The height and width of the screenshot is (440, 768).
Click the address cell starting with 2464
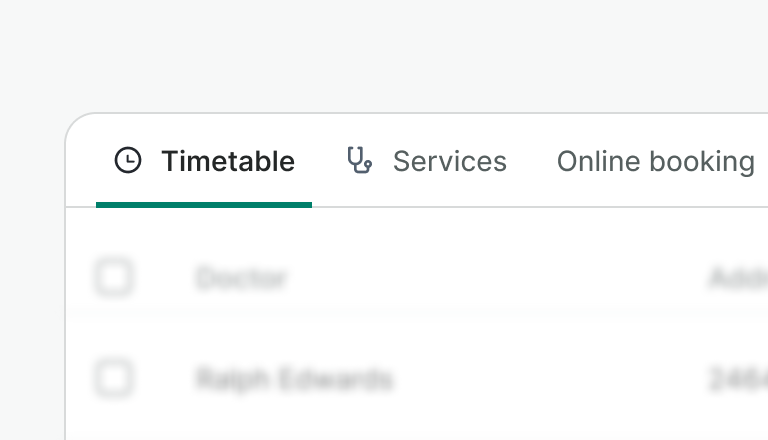pyautogui.click(x=738, y=380)
